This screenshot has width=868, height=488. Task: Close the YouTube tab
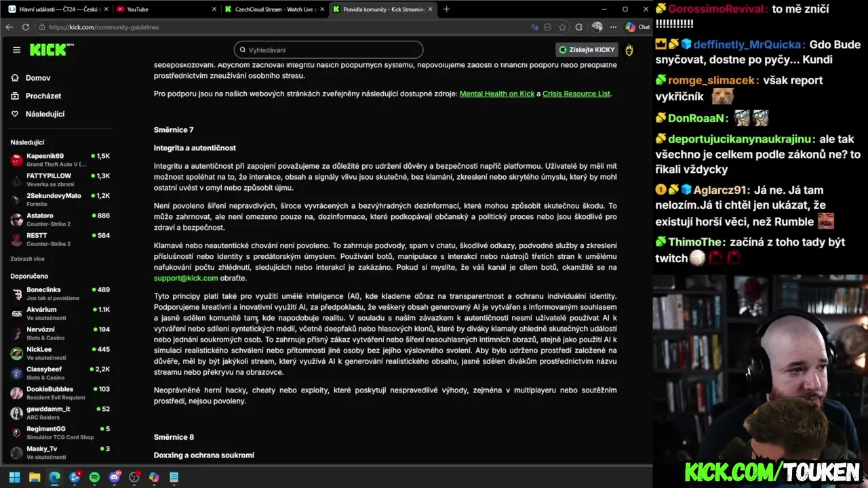214,9
